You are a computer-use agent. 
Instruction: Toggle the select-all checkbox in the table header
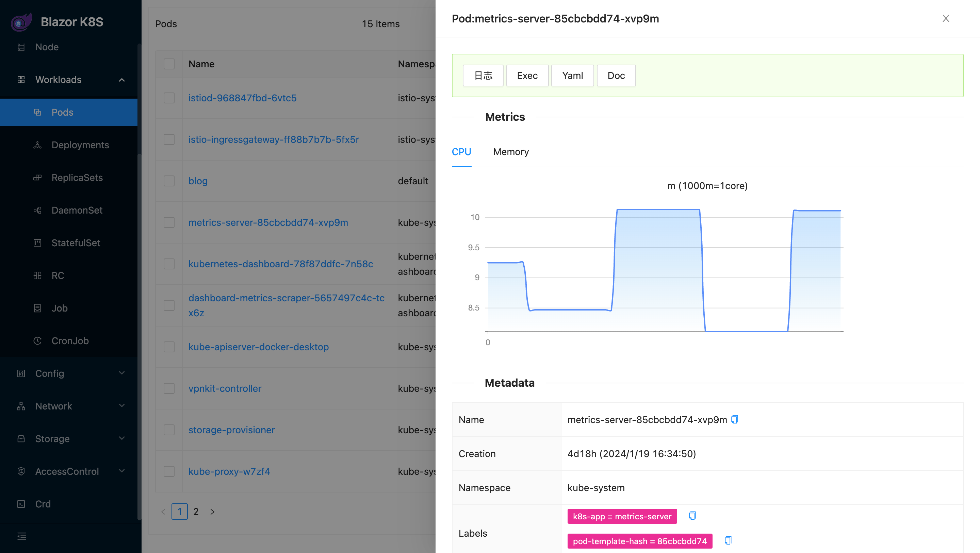pyautogui.click(x=169, y=64)
